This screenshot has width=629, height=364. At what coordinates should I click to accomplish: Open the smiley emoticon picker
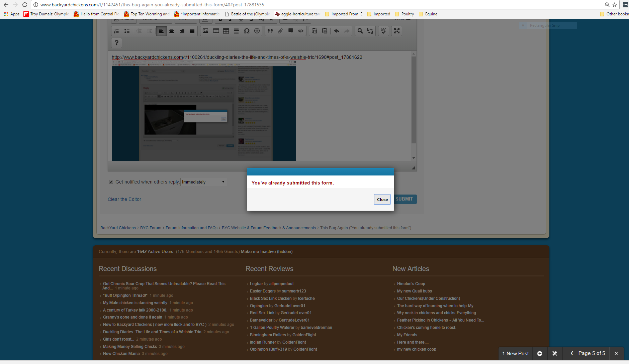pyautogui.click(x=257, y=31)
